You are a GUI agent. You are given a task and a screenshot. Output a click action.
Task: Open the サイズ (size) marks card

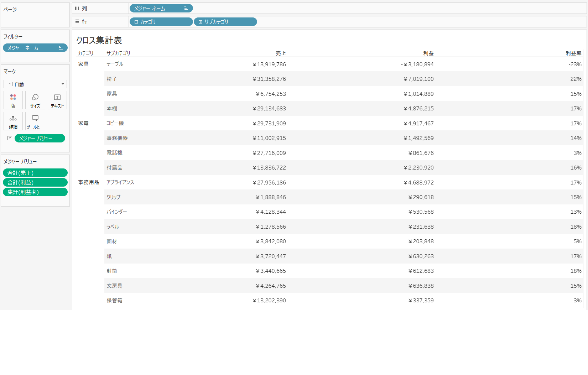coord(35,100)
